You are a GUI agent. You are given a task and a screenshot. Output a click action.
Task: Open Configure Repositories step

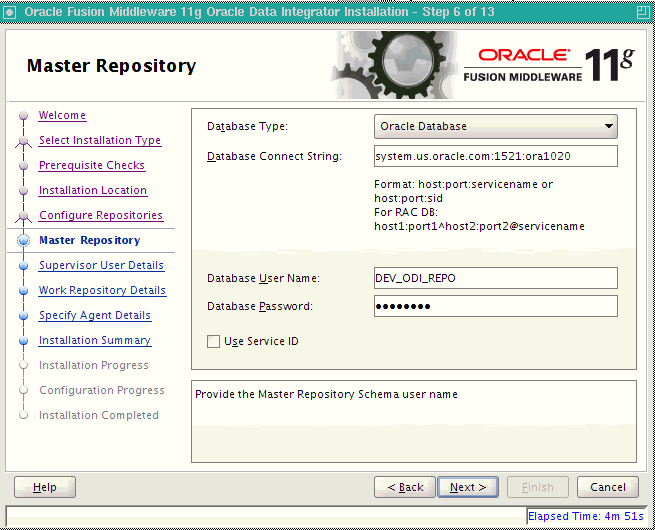[101, 215]
